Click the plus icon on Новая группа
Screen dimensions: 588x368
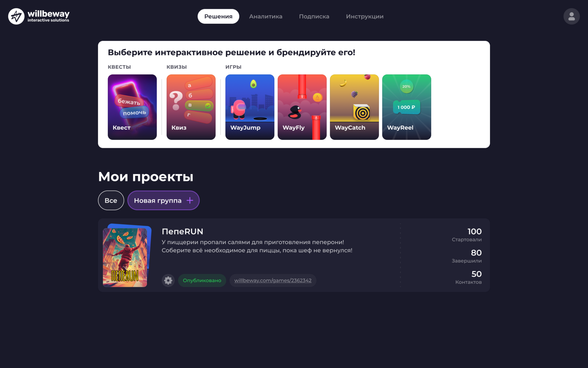click(x=190, y=200)
